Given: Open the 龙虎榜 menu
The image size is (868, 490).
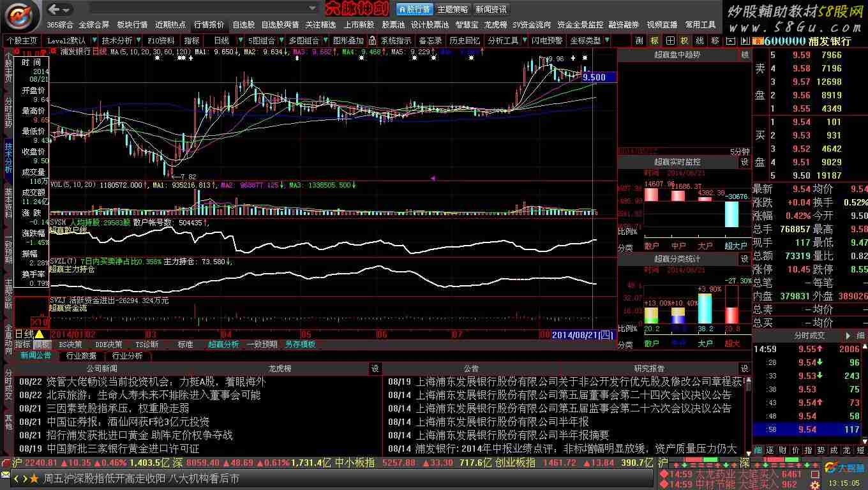Looking at the screenshot, I should (495, 25).
